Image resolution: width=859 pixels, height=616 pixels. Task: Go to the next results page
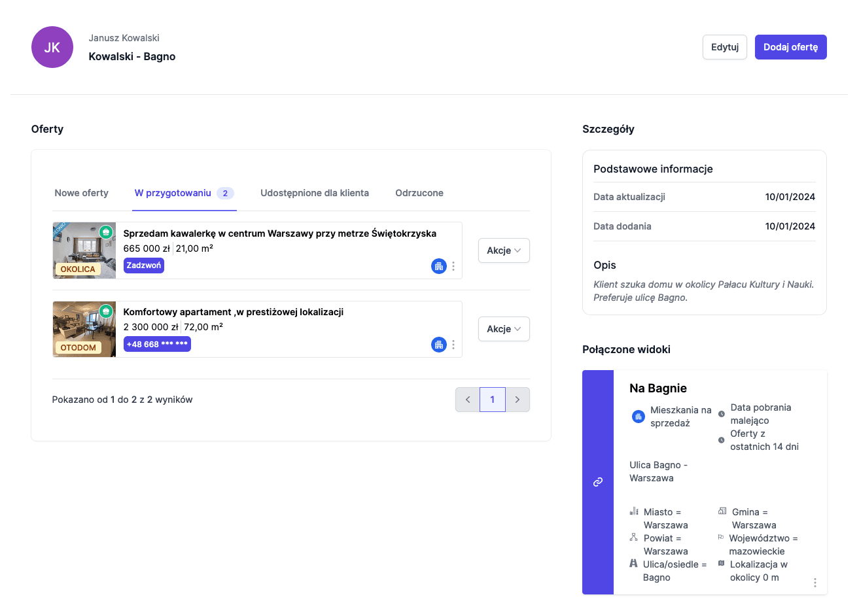click(x=517, y=400)
